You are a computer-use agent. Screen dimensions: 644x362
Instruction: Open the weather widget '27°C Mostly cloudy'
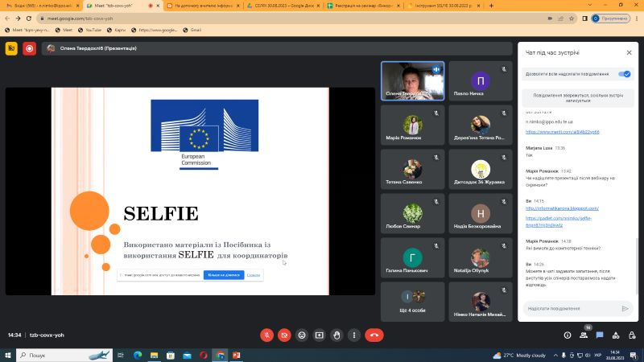519,356
